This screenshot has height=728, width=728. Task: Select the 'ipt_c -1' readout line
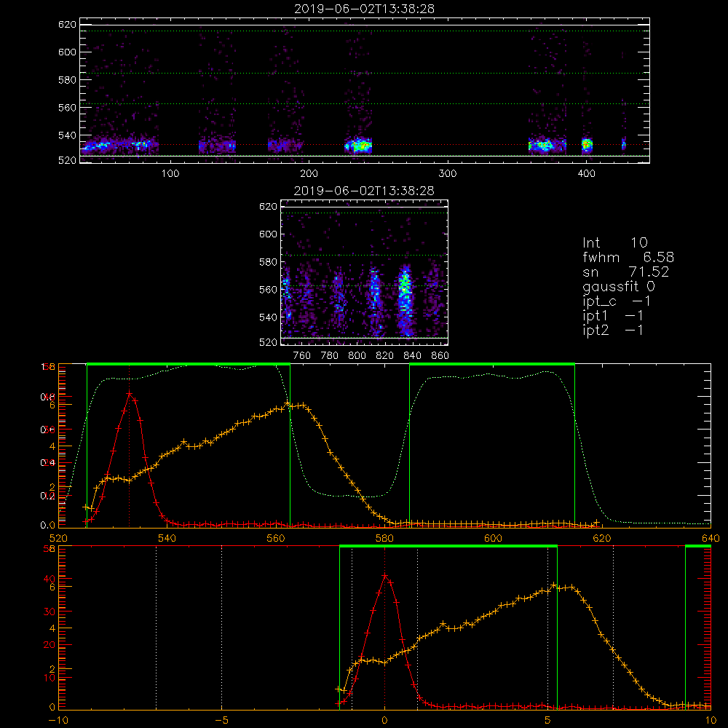tap(617, 301)
